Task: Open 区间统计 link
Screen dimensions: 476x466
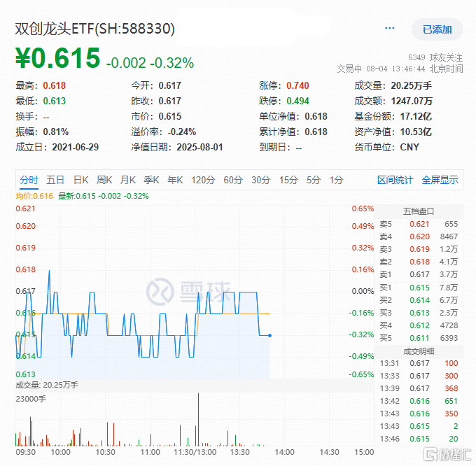Action: point(395,180)
